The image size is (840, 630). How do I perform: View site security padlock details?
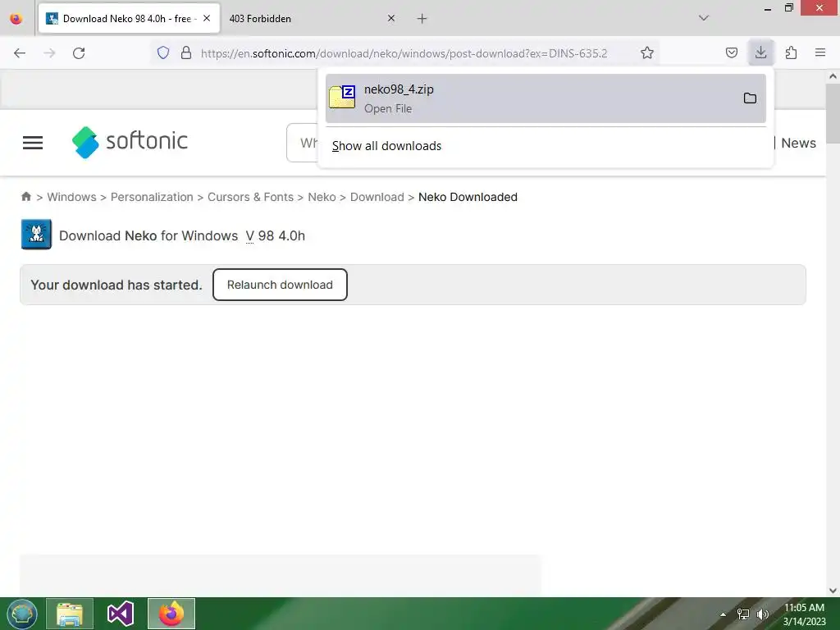[186, 53]
